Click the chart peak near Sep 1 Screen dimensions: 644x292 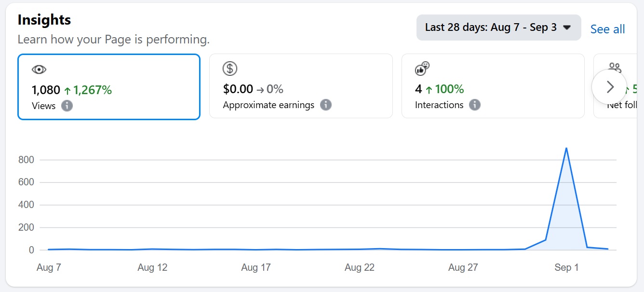[x=566, y=148]
